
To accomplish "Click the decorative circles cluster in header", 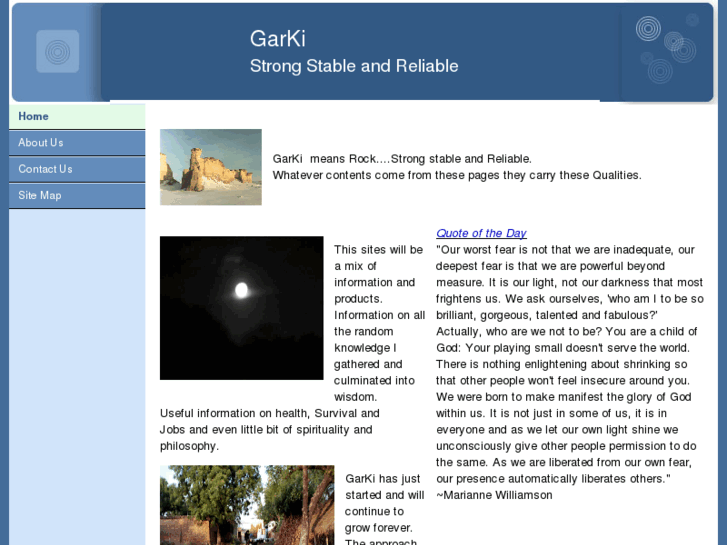I will pos(667,49).
